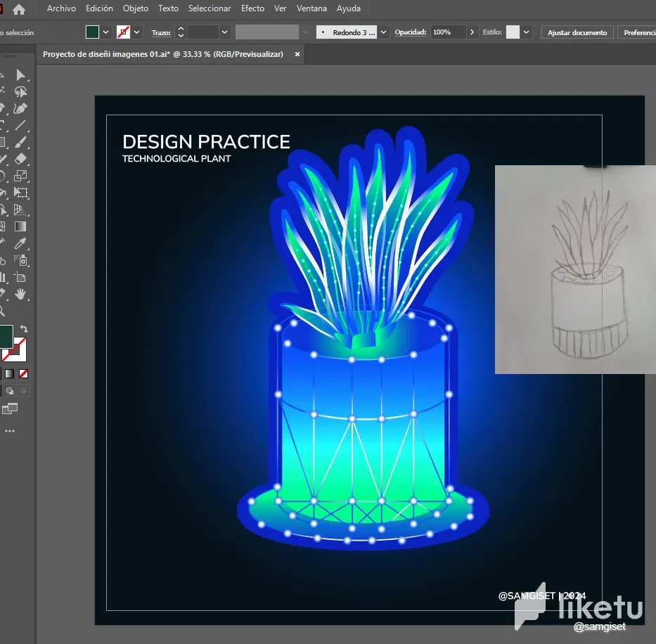Select the Scale tool

(x=20, y=176)
